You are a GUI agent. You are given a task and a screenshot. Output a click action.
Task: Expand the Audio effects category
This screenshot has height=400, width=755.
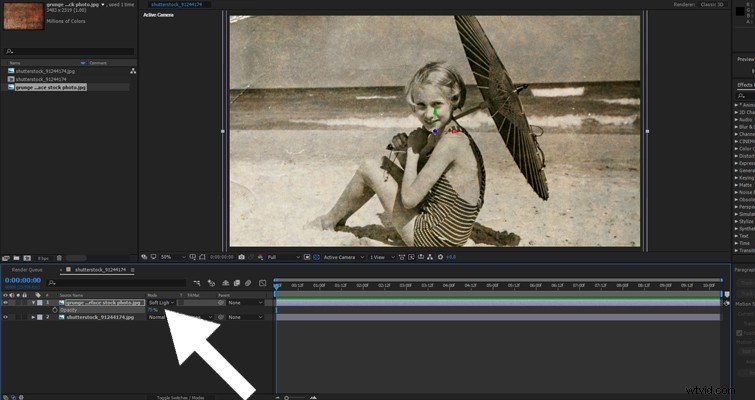pyautogui.click(x=736, y=119)
